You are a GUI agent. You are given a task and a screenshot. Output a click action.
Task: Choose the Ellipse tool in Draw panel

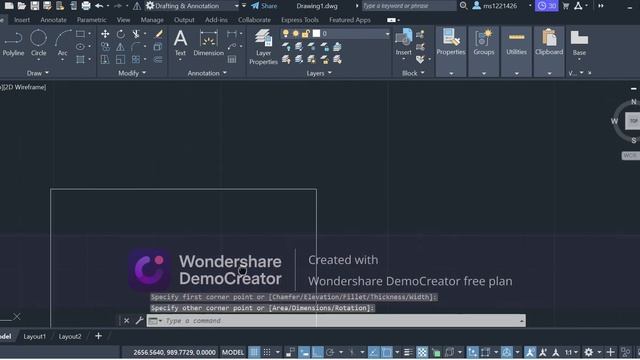tap(80, 47)
